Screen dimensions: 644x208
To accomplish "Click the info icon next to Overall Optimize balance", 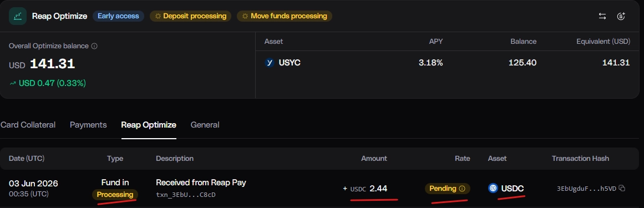I will (94, 46).
